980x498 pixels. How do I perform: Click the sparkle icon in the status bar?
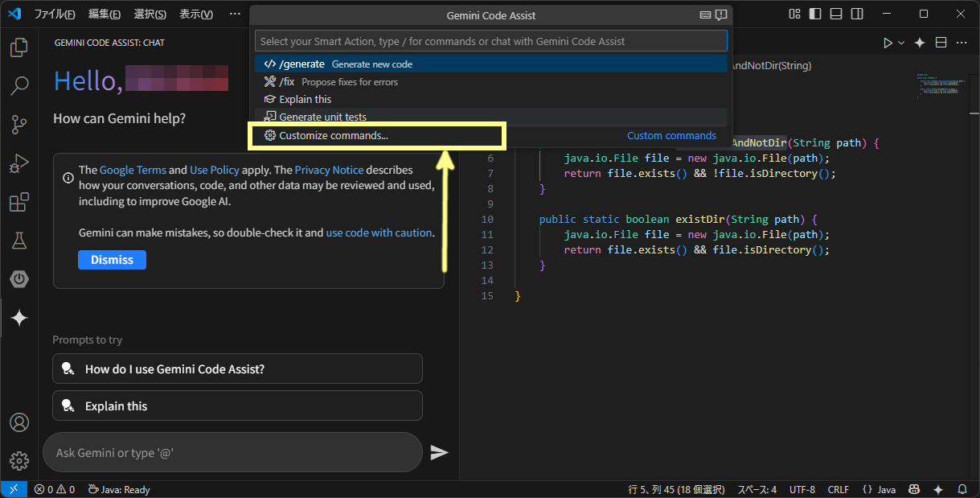[x=937, y=489]
